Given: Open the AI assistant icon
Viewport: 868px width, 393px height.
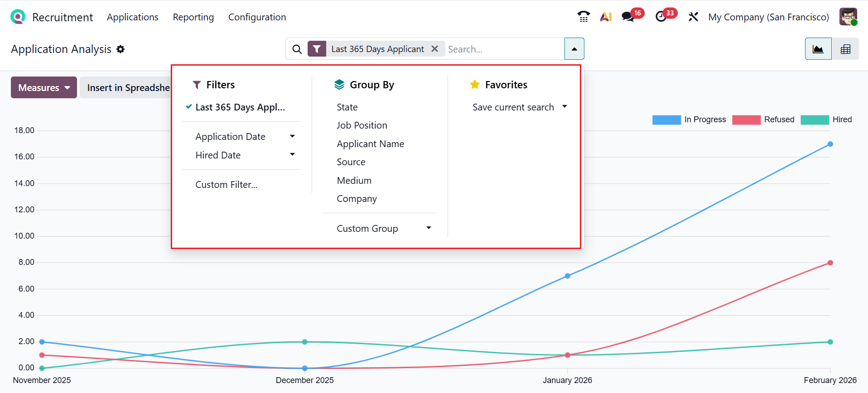Looking at the screenshot, I should [606, 17].
